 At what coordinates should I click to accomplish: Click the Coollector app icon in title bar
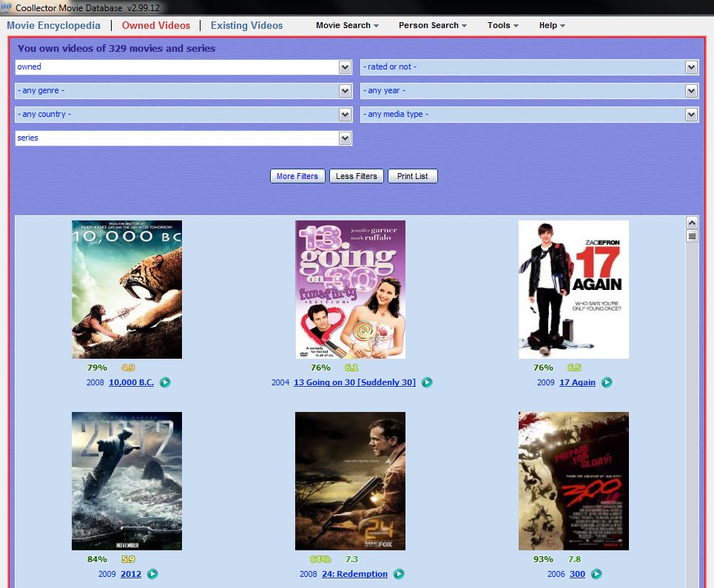(6, 7)
